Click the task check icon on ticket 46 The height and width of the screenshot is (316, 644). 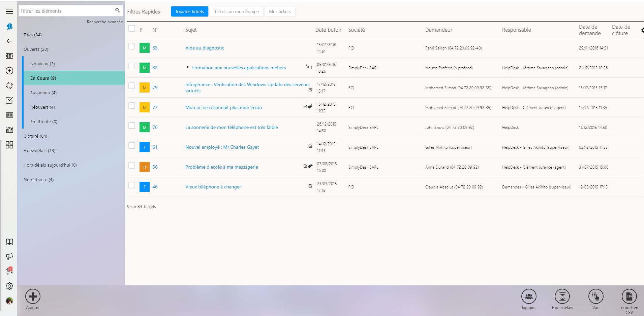tap(310, 186)
